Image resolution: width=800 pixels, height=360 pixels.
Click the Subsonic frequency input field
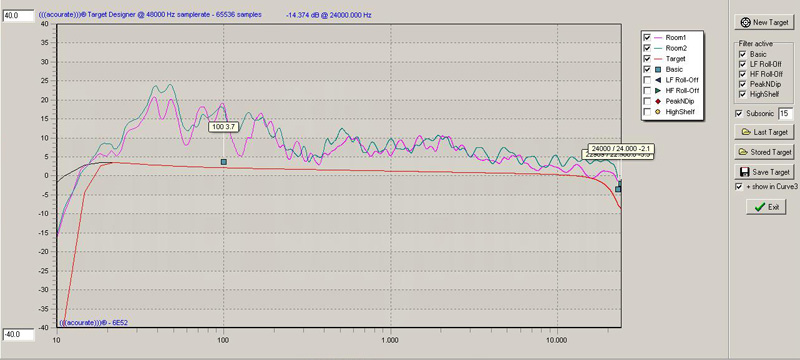(x=786, y=114)
